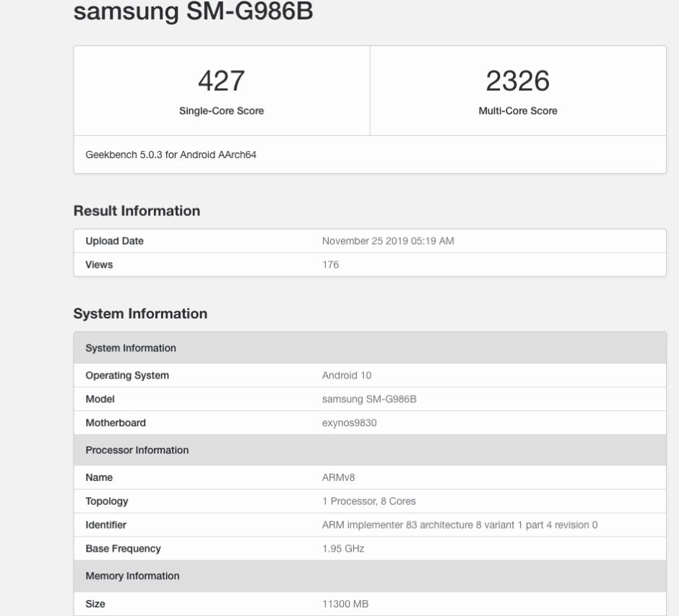Select the 'ARM implementer 83 architecture 8' identifier value
Viewport: 679px width, 616px height.
(x=459, y=525)
